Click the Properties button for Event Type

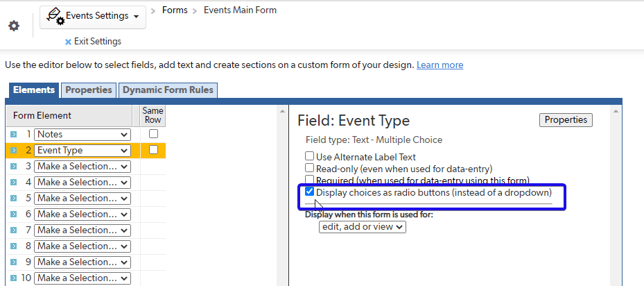[x=566, y=120]
